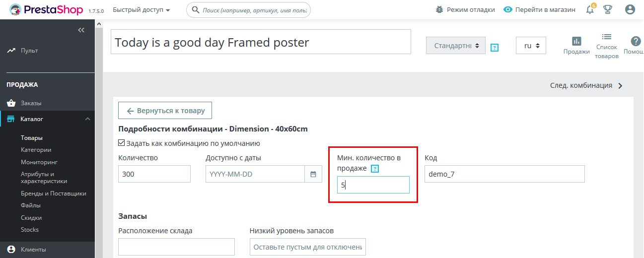
Task: Open Categories in the sidebar
Action: tap(36, 150)
